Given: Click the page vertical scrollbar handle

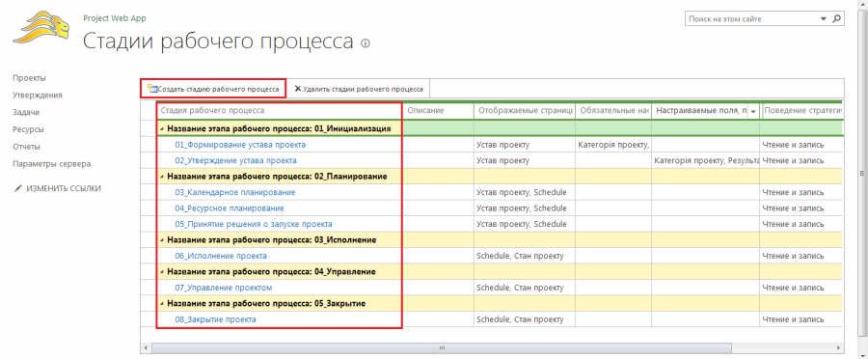Looking at the screenshot, I should tap(862, 174).
